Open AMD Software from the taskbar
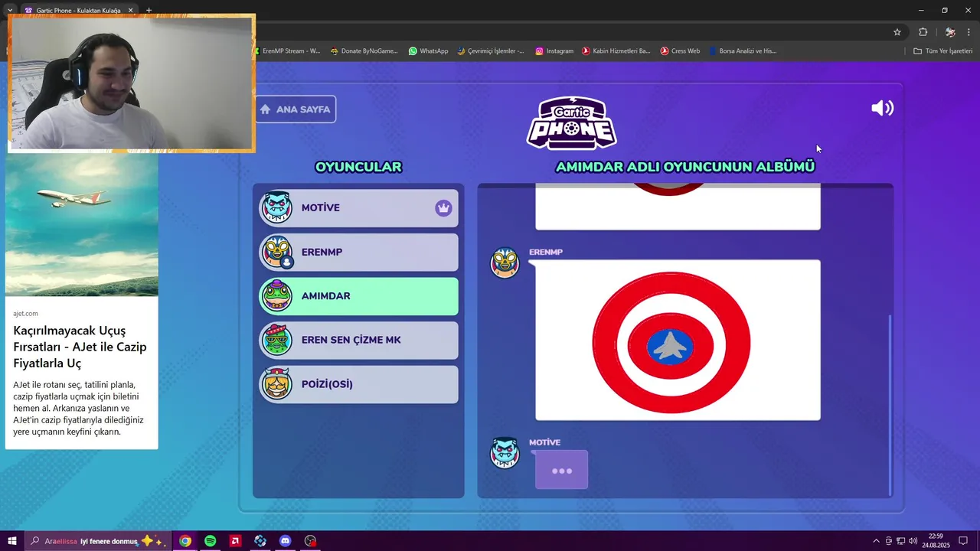This screenshot has width=980, height=551. [235, 541]
